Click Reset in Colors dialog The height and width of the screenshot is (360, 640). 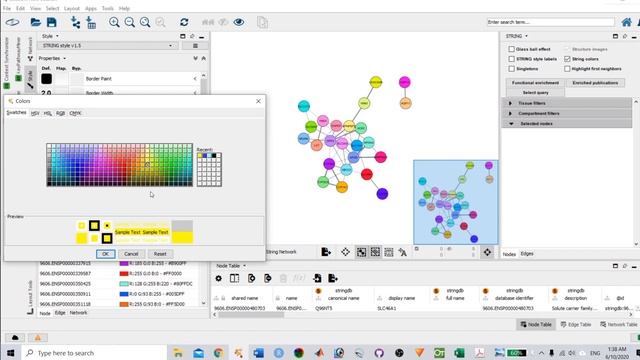point(160,254)
